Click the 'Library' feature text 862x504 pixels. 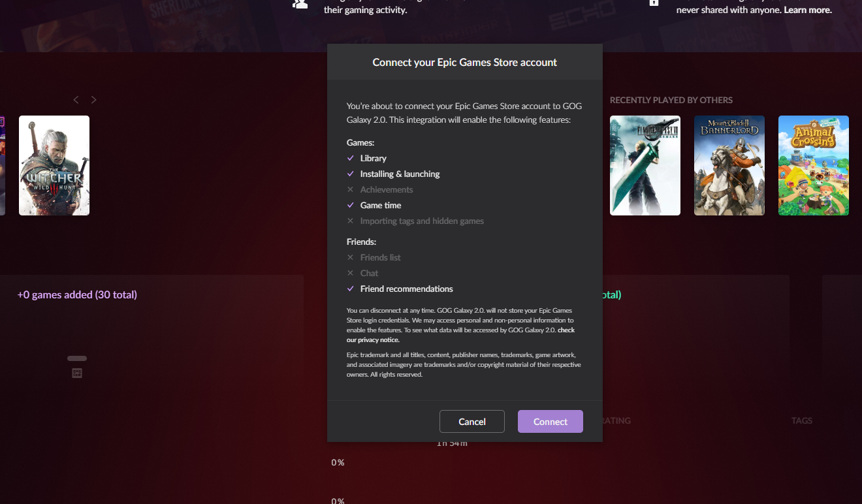[373, 158]
